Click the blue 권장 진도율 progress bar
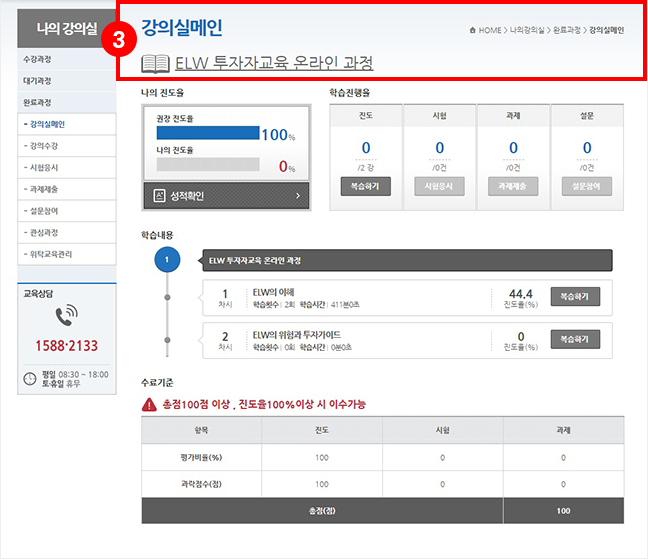The width and height of the screenshot is (648, 560). [x=208, y=133]
